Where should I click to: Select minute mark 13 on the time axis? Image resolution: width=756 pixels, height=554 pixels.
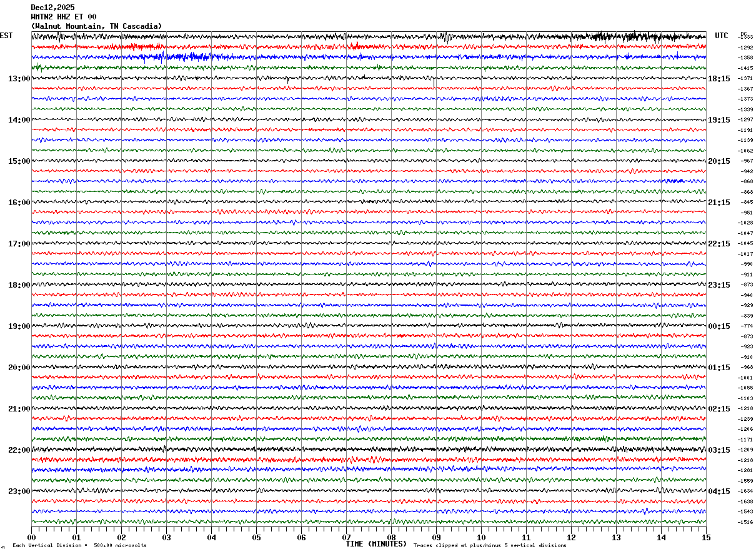click(616, 537)
